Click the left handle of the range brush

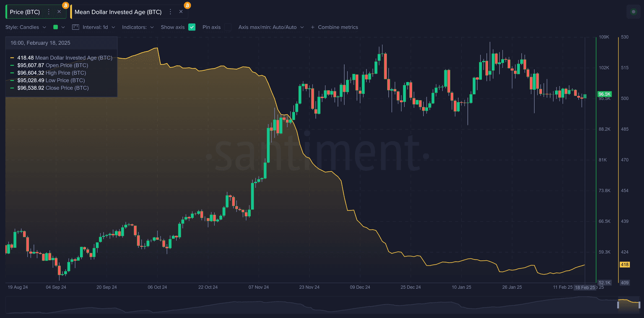pyautogui.click(x=618, y=305)
